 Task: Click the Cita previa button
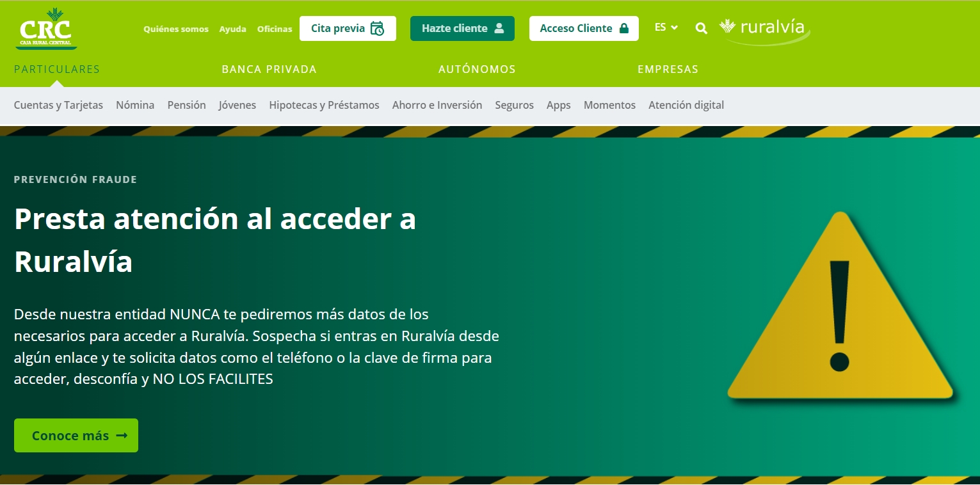click(348, 28)
